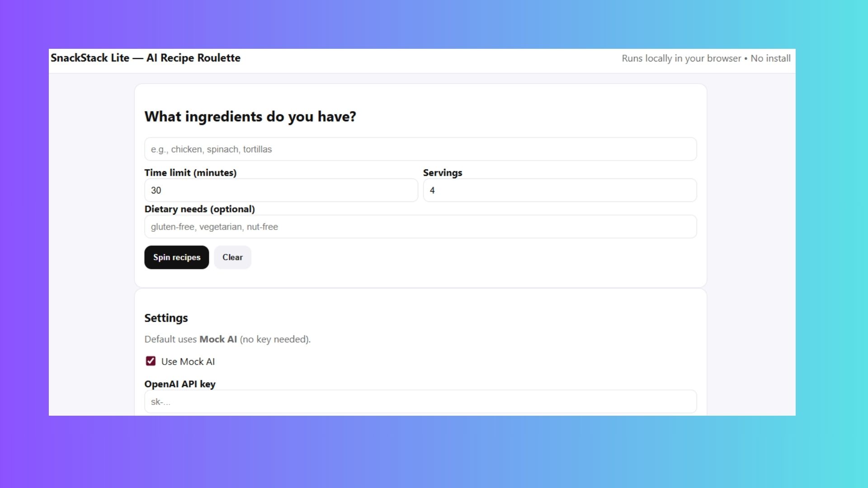Click the Time limit (minutes) label
The height and width of the screenshot is (488, 868).
(x=190, y=173)
